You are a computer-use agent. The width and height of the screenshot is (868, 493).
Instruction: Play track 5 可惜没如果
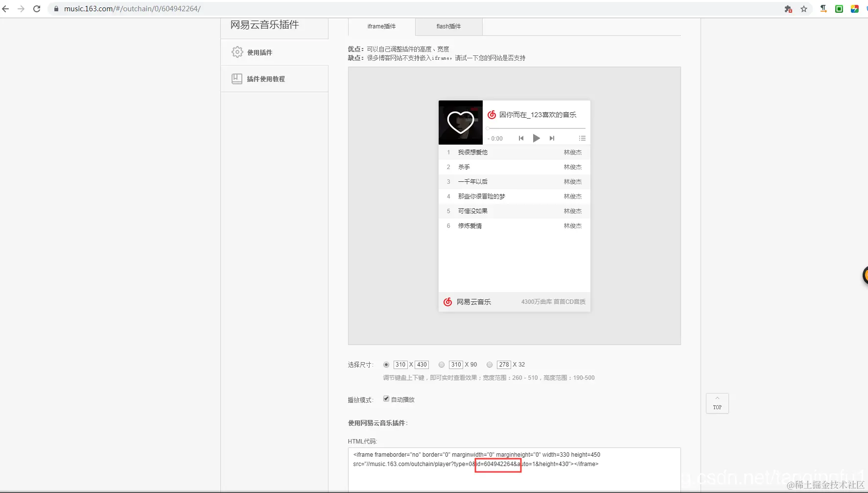click(514, 211)
